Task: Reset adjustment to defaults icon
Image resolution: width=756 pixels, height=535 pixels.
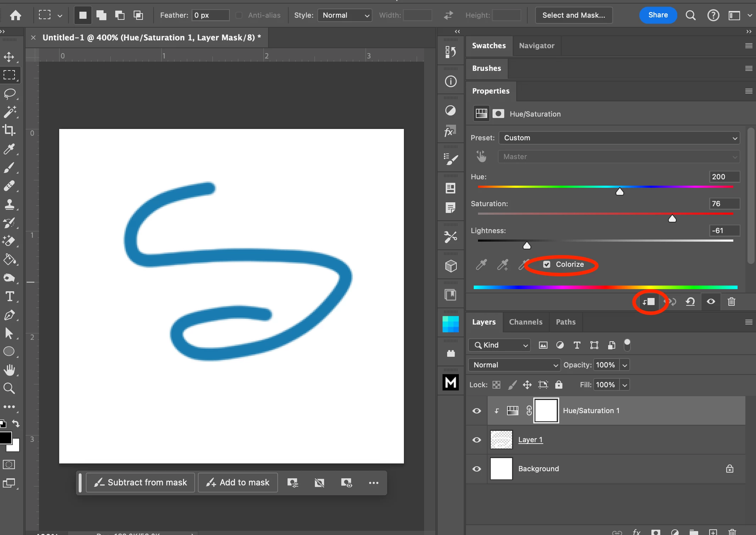Action: 690,302
